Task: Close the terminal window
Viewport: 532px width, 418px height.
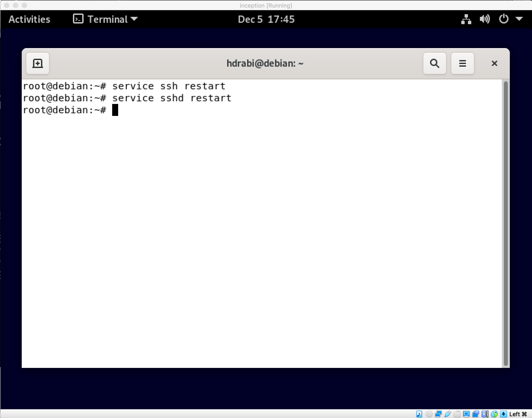Action: (x=494, y=63)
